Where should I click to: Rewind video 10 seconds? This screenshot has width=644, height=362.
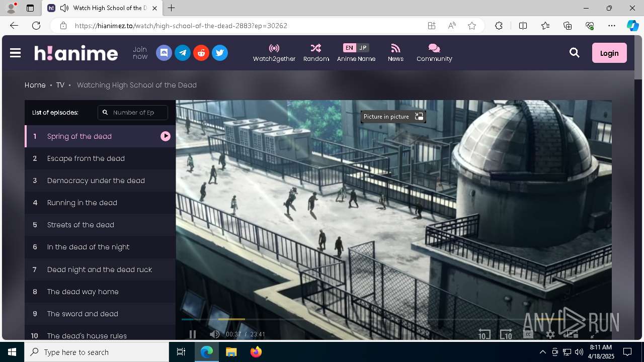(x=484, y=334)
